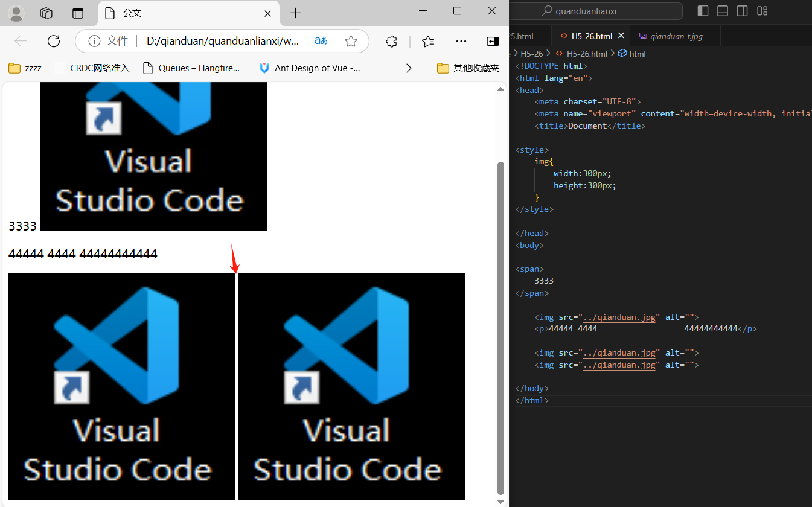This screenshot has height=507, width=812.
Task: Click the <html lang="en"> code line
Action: point(554,78)
